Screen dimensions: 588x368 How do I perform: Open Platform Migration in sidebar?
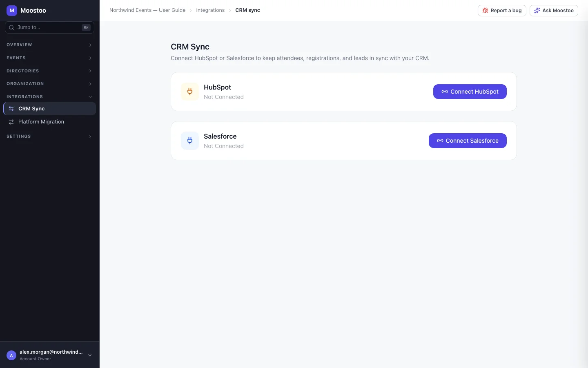click(x=49, y=122)
